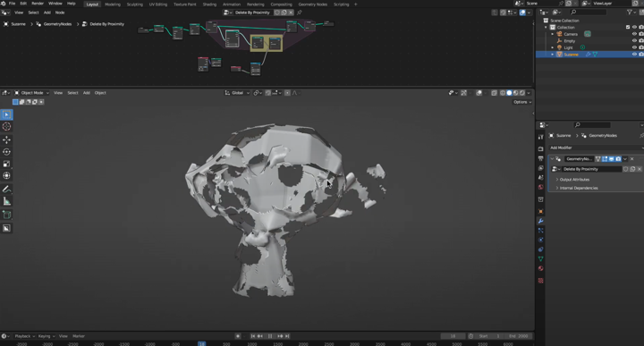Toggle snapping in viewport header
Viewport: 644px width, 346px height.
268,93
